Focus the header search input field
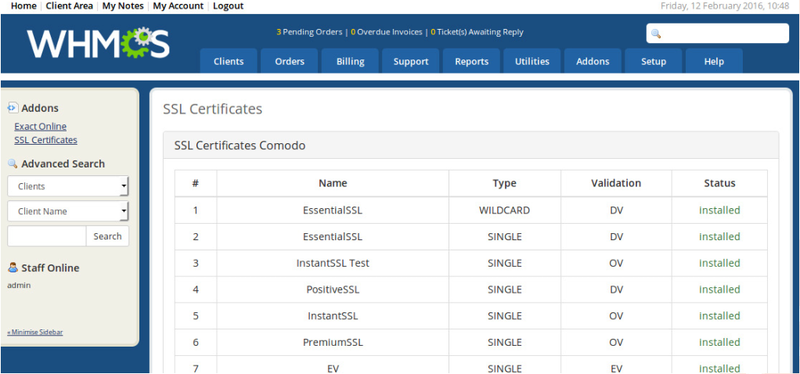 tap(718, 34)
